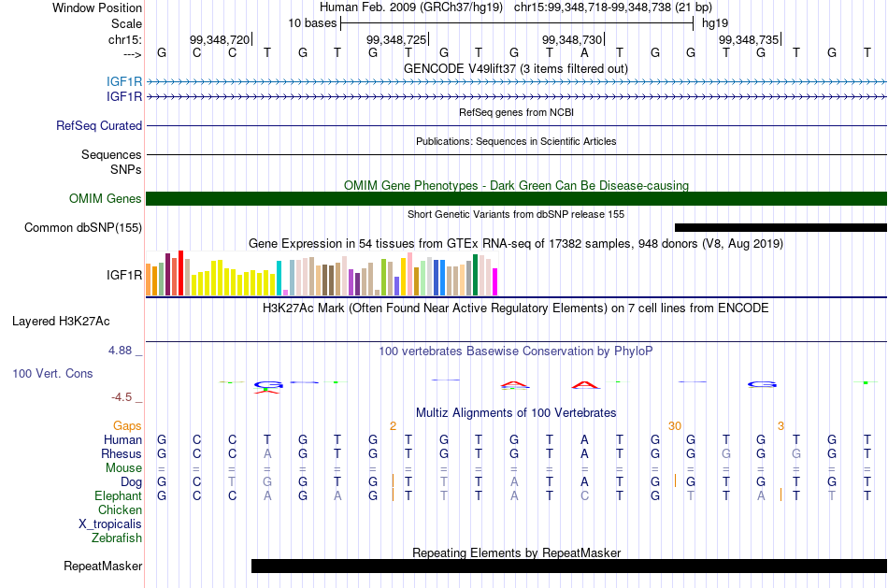Click the red bar in GTEx expression chart
888x588 pixels.
pos(180,272)
